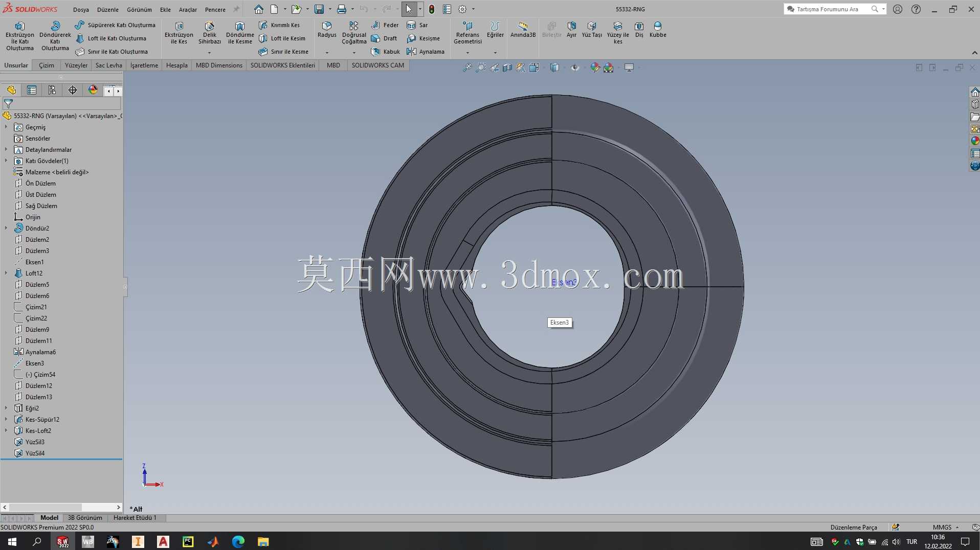Click the feature tree filter field

[x=62, y=103]
